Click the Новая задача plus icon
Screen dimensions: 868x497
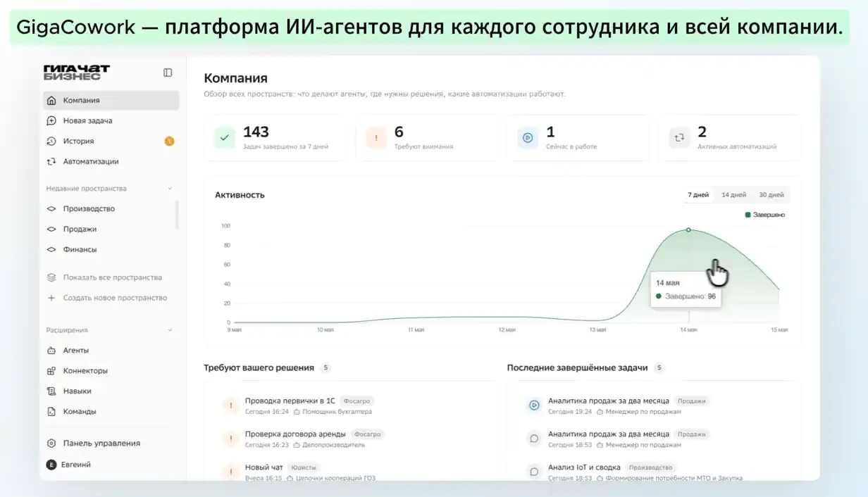pos(51,120)
